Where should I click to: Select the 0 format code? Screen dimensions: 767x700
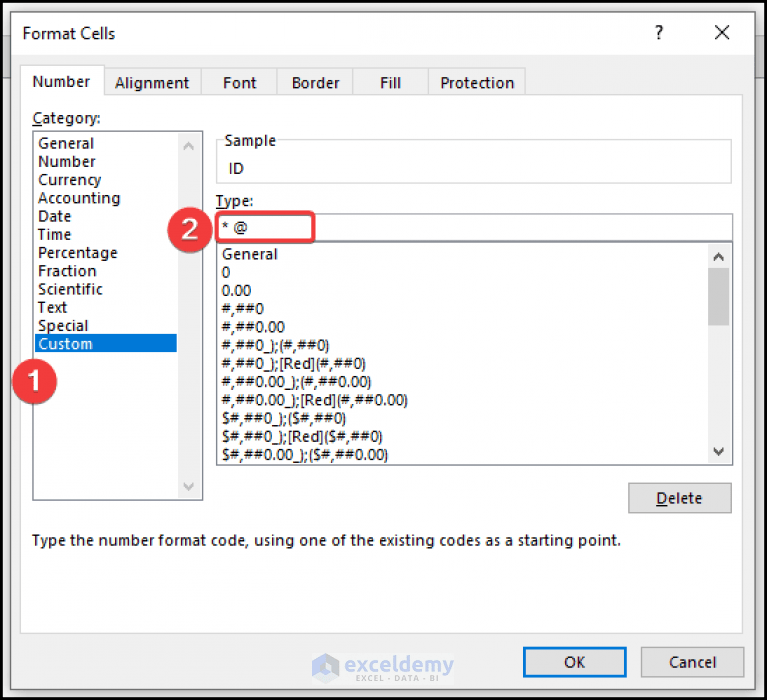(x=462, y=272)
